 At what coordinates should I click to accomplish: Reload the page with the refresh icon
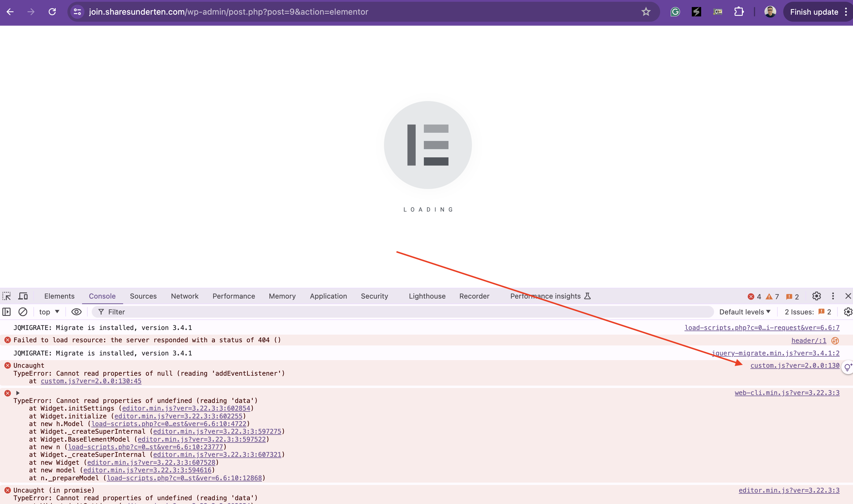(52, 12)
